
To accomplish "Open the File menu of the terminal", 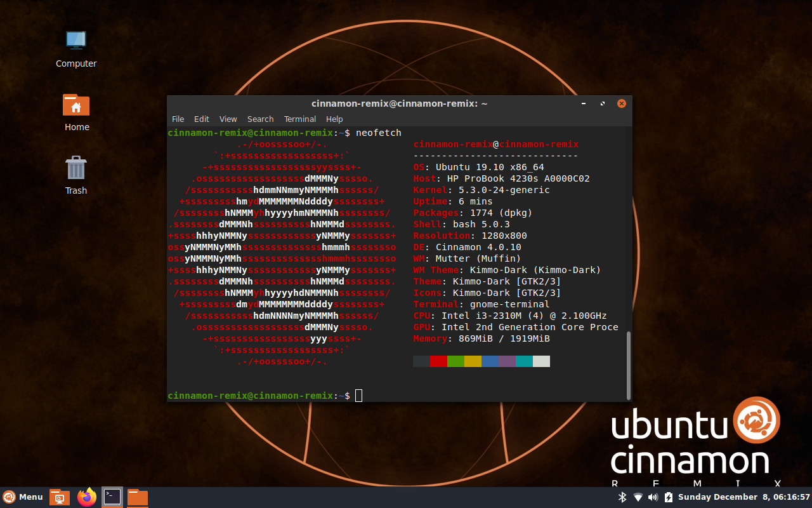I will click(x=178, y=119).
